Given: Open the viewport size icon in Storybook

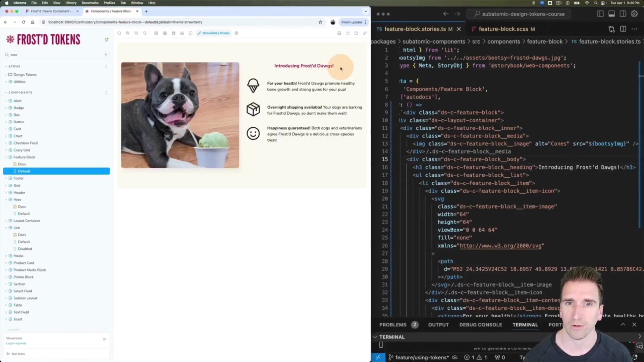Looking at the screenshot, I should coord(173,33).
